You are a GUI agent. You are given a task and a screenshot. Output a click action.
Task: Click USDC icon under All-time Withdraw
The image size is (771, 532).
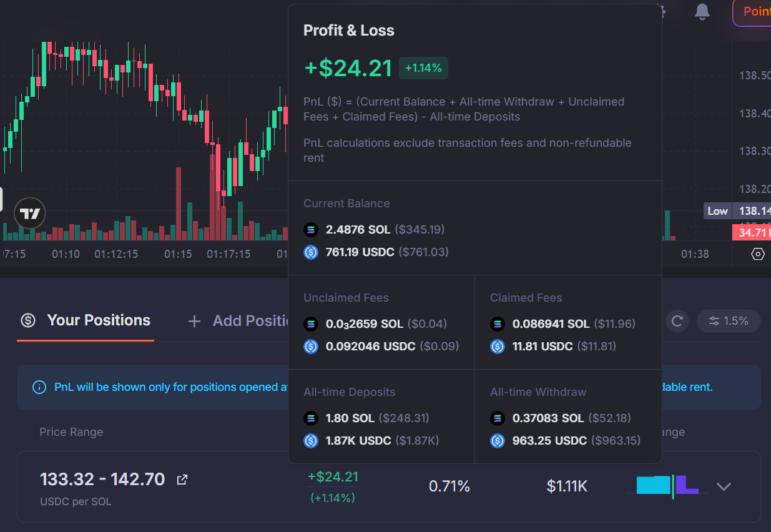pyautogui.click(x=498, y=441)
